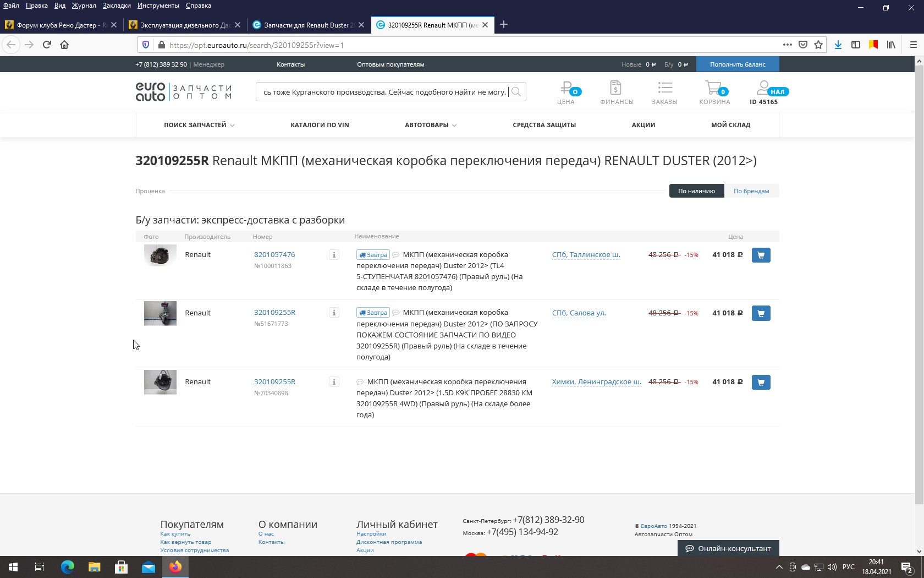Open КАТАЛОГИ ПО VIN section
The image size is (924, 578).
(320, 125)
